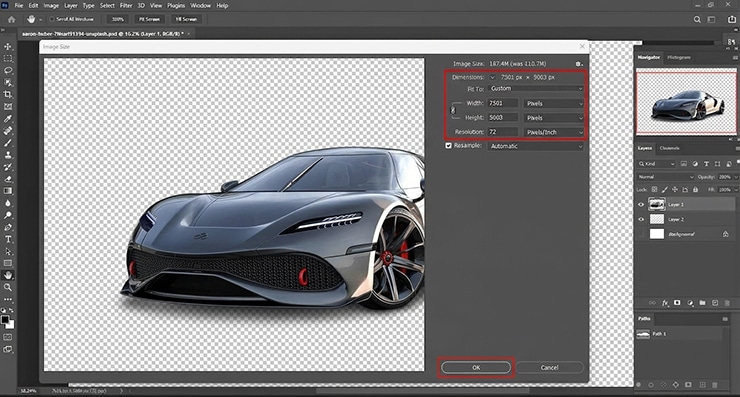Select the Dodge tool
This screenshot has height=397, width=740.
point(8,215)
